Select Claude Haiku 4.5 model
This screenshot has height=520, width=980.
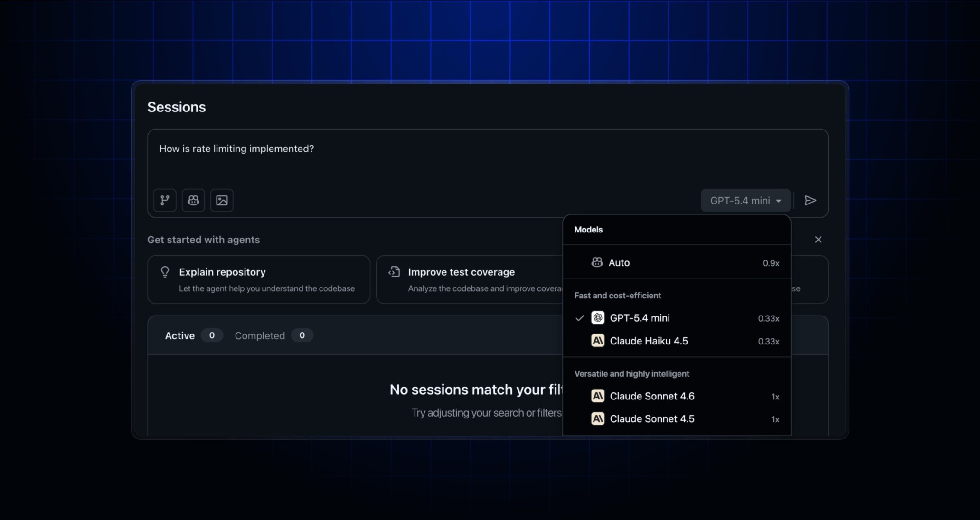(677, 341)
